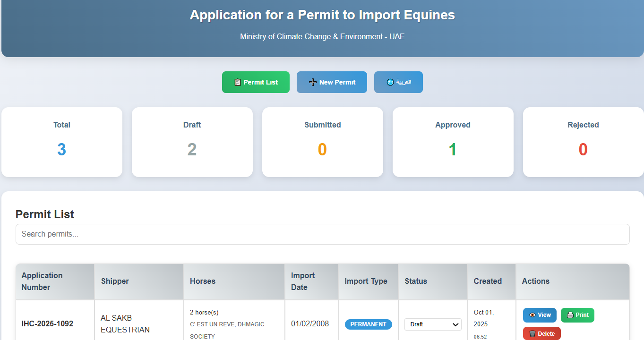The width and height of the screenshot is (644, 340).
Task: Expand the Draft status selector for IHC-2025-1092
Action: 432,324
